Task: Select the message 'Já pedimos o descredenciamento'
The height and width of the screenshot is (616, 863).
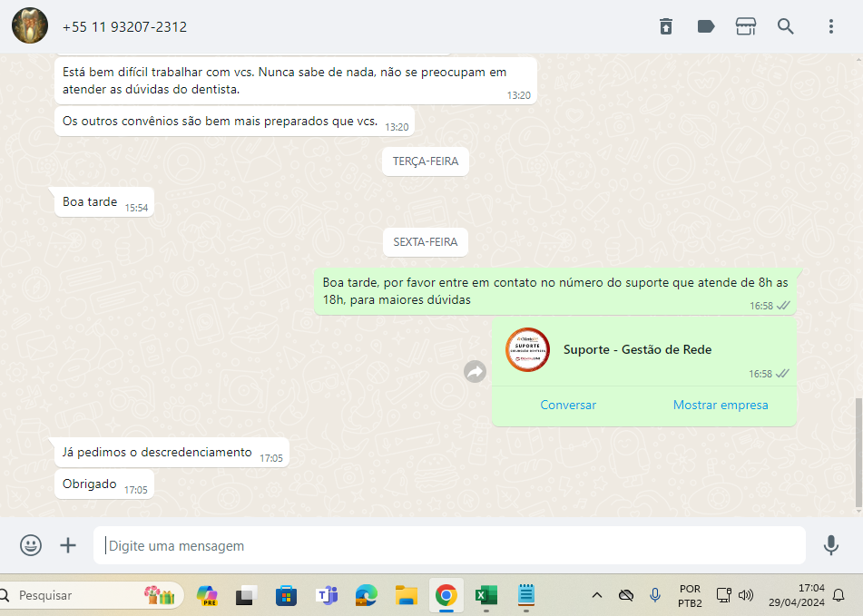Action: coord(172,452)
